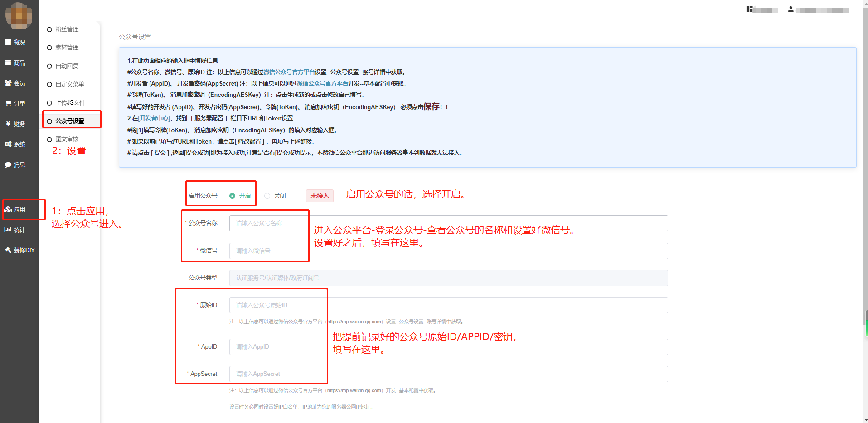Open the 消息 messages bubble icon
868x423 pixels.
8,164
